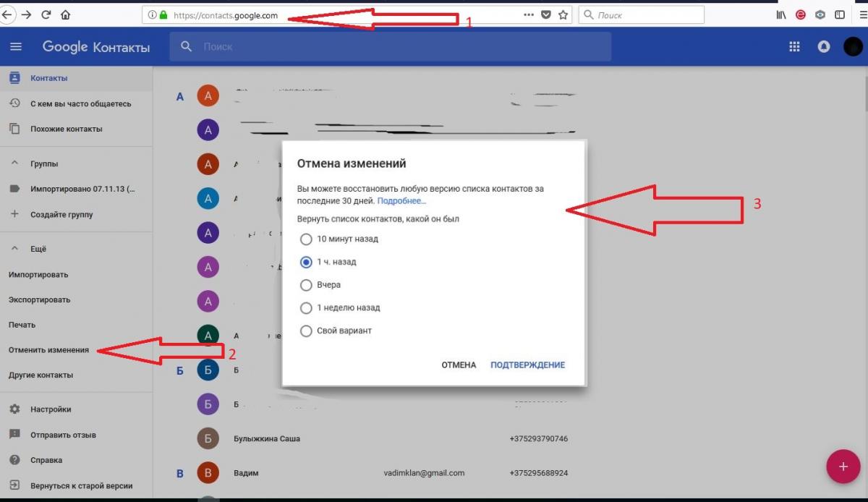Click the Contacts search field Поиск
Screen dimensions: 868x502
click(391, 46)
